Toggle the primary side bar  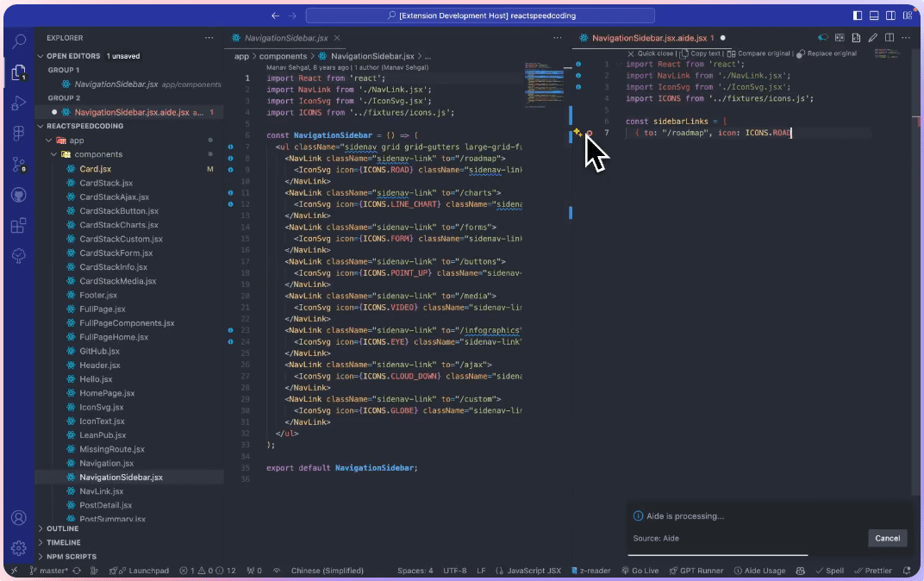tap(858, 16)
